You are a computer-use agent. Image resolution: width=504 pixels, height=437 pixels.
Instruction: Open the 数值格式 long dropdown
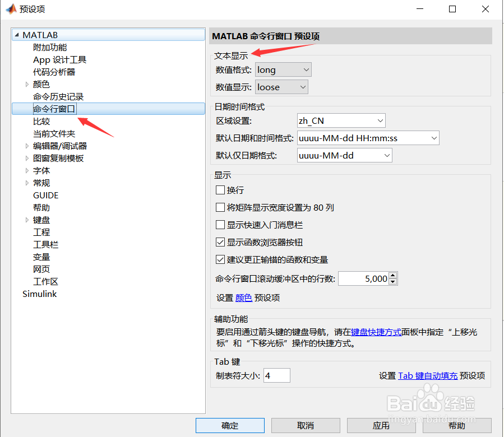283,69
